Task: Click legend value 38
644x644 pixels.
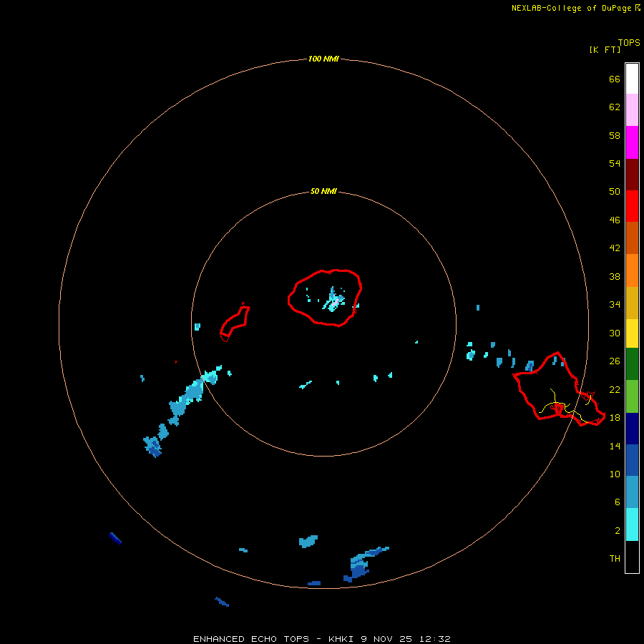Action: point(615,277)
